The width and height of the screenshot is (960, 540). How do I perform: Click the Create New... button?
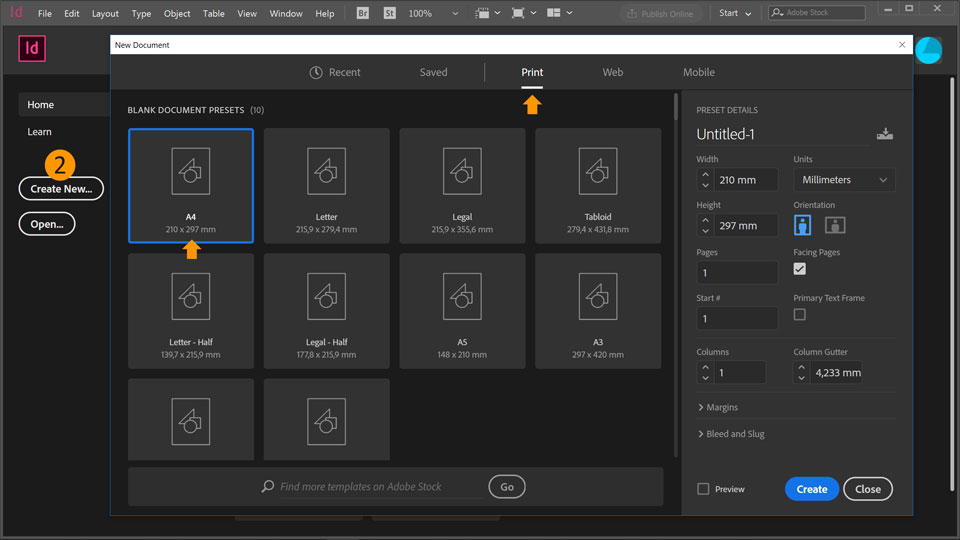coord(61,189)
